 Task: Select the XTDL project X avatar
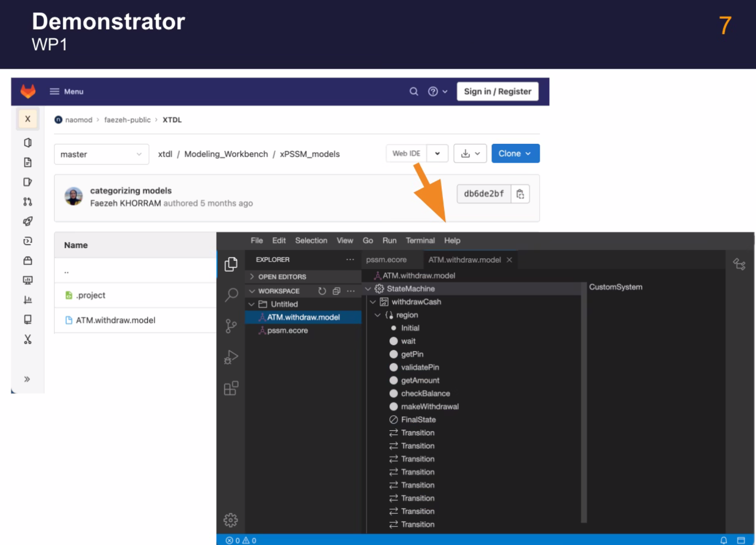(x=28, y=119)
